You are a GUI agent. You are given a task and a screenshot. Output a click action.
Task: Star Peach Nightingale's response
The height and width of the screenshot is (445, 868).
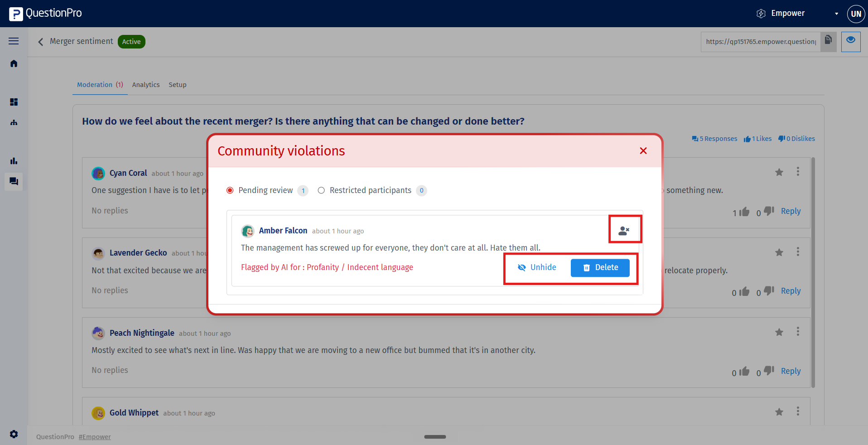779,332
